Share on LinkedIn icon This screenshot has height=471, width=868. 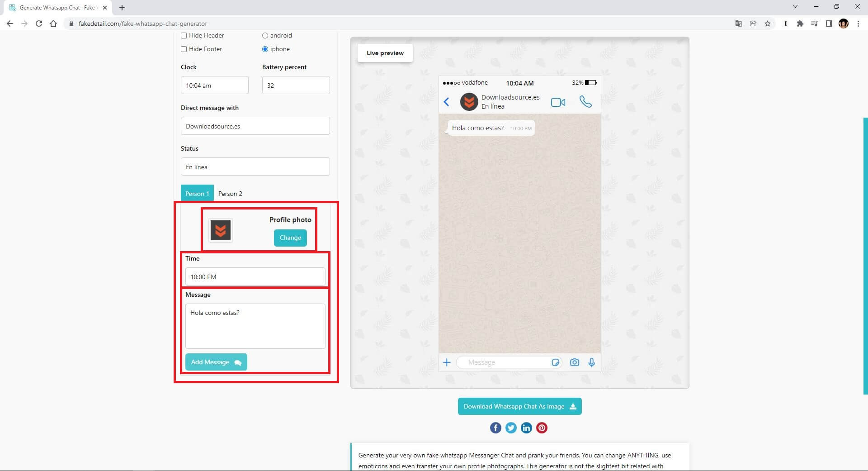click(x=526, y=428)
